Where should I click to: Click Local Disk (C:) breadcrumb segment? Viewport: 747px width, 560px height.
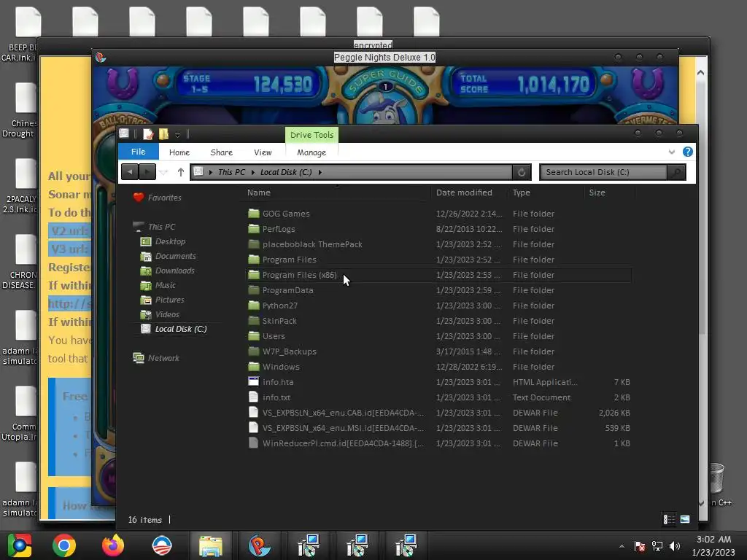click(286, 172)
